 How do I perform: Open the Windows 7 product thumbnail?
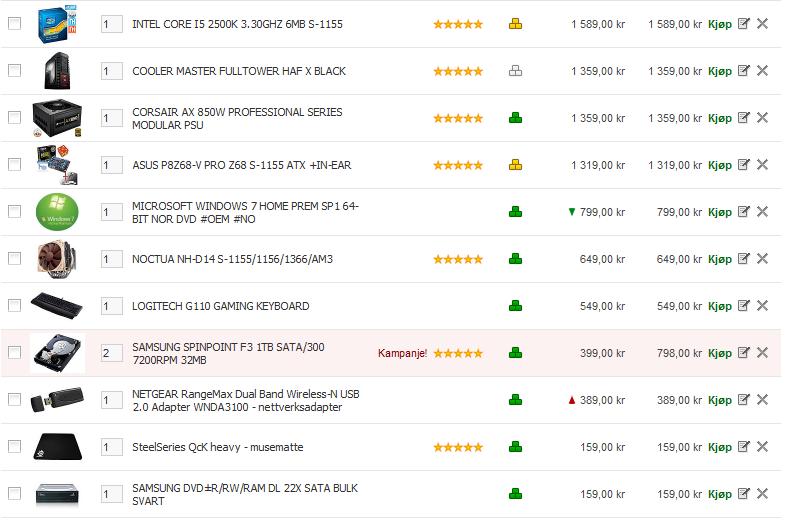(x=57, y=212)
